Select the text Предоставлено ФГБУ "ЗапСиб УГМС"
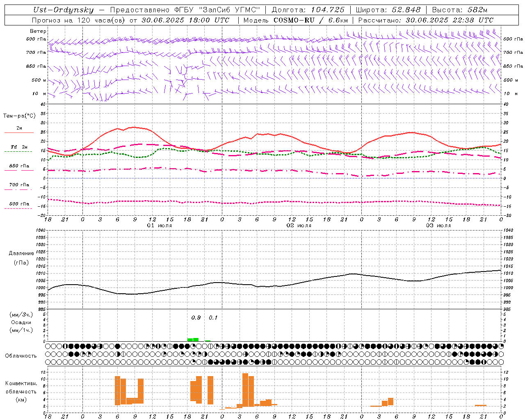Image resolution: width=525 pixels, height=420 pixels. 185,10
